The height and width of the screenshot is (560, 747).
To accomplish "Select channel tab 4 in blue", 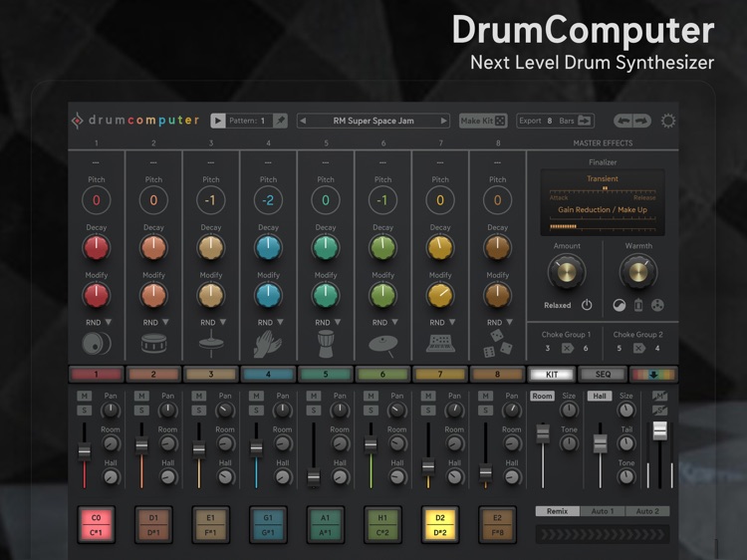I will (x=268, y=375).
